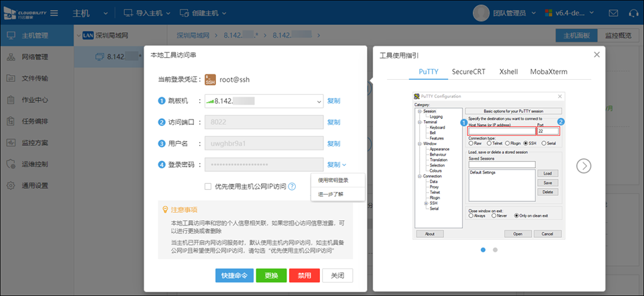Image resolution: width=644 pixels, height=296 pixels.
Task: Click the hamburger menu icon in header
Action: [54, 13]
